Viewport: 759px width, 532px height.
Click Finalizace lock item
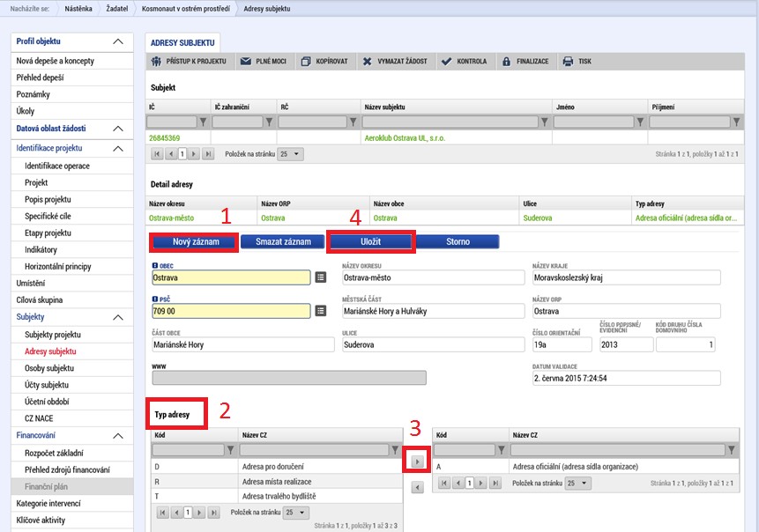525,62
